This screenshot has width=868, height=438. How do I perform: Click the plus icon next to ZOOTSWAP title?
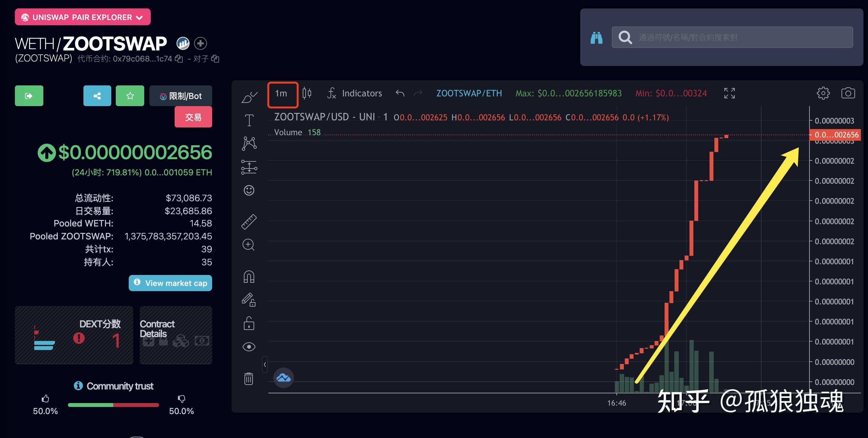(201, 43)
